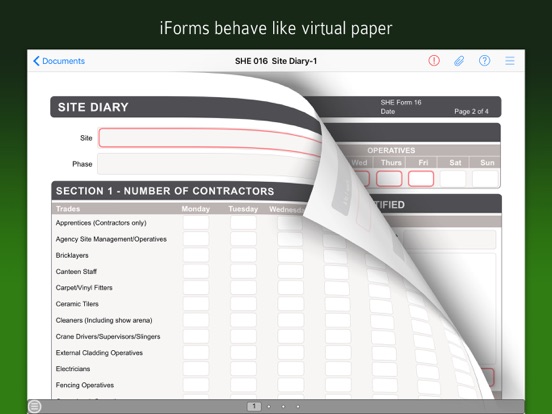Image resolution: width=552 pixels, height=414 pixels.
Task: Click the 'Trades' column header
Action: click(68, 209)
